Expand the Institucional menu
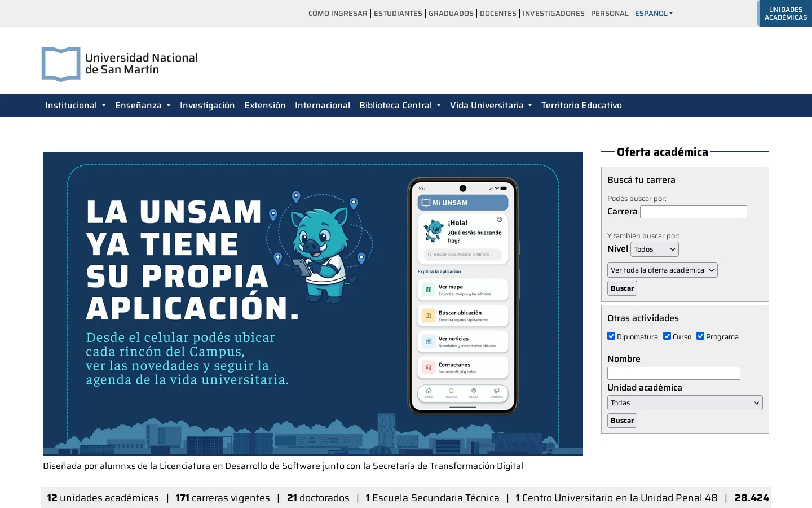812x508 pixels. (76, 106)
